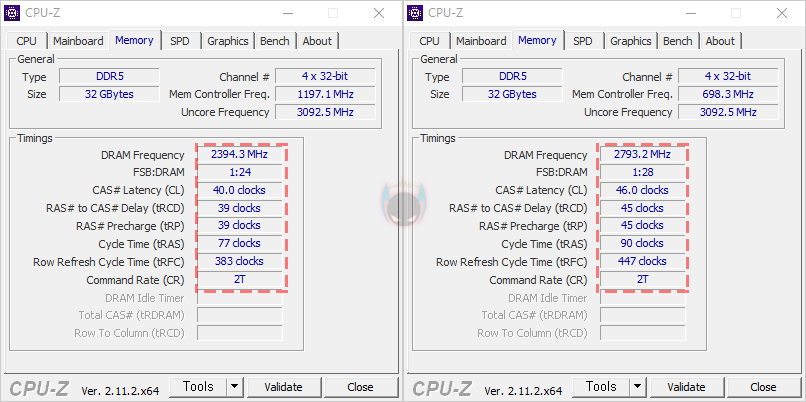Click tRAS value 77 clocks
Image resolution: width=806 pixels, height=402 pixels.
pos(240,243)
